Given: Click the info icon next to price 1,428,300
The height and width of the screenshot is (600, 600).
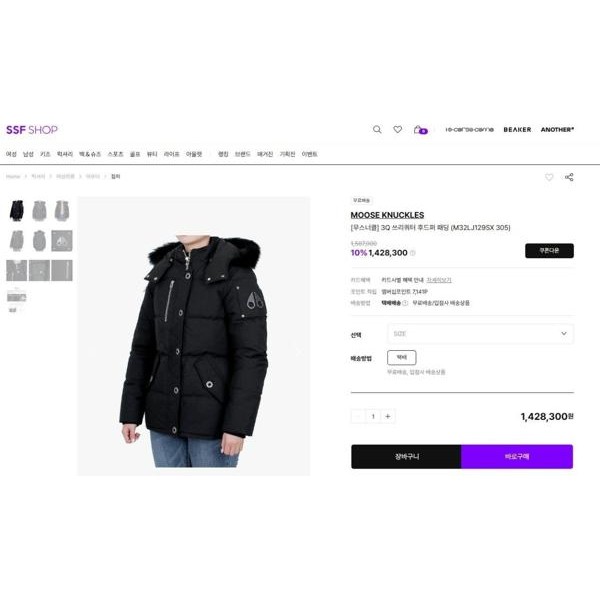Looking at the screenshot, I should click(x=412, y=253).
